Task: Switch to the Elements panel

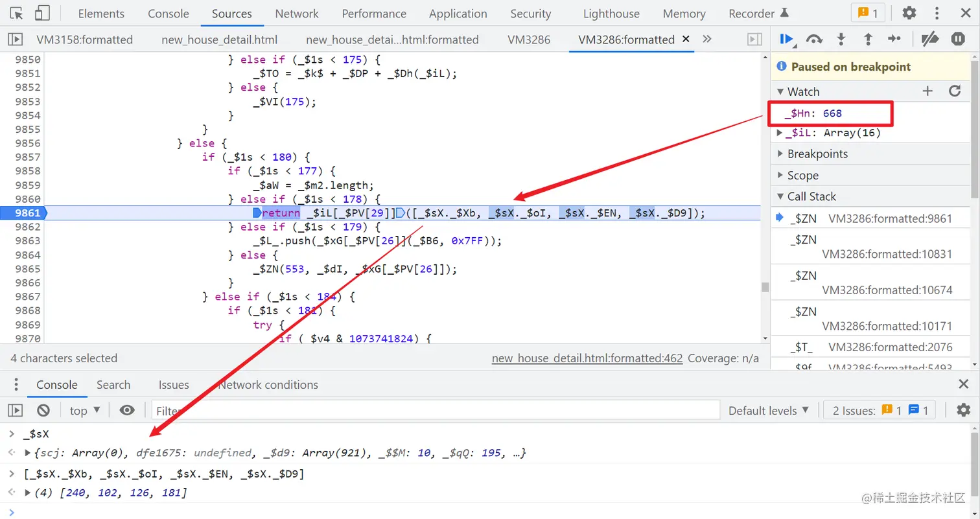Action: click(x=101, y=14)
